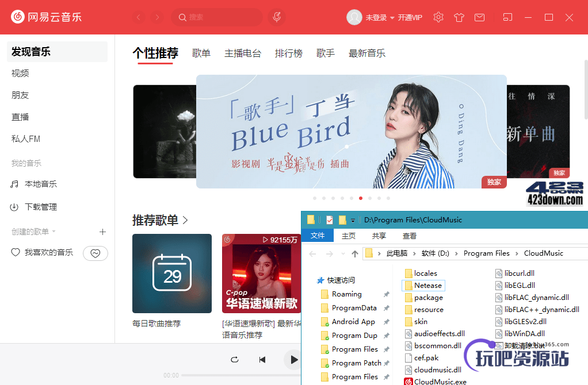Screen dimensions: 588x385
Task: Switch to 歌单 tab
Action: pyautogui.click(x=201, y=53)
